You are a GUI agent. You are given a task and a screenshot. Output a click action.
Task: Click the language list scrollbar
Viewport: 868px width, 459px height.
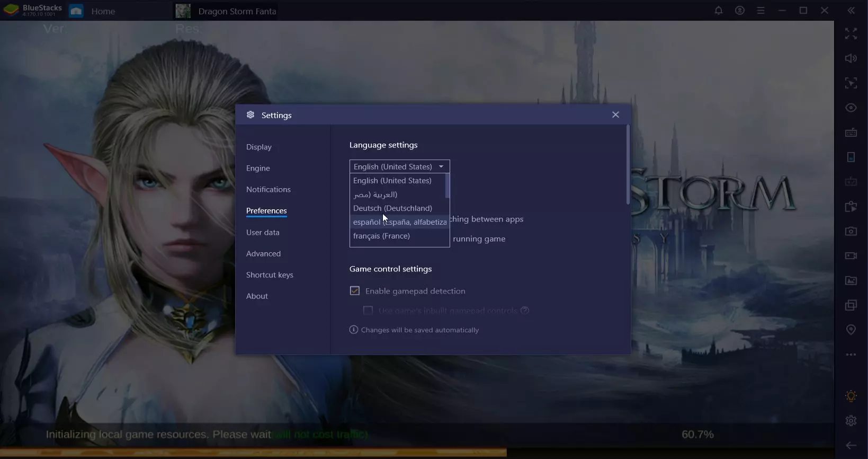tap(447, 186)
